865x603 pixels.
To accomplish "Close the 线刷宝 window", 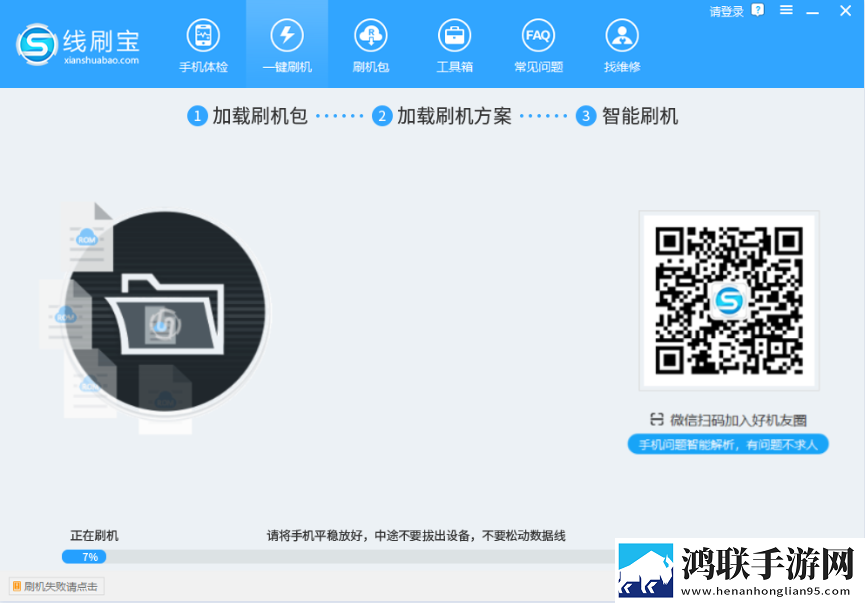I will click(x=845, y=10).
